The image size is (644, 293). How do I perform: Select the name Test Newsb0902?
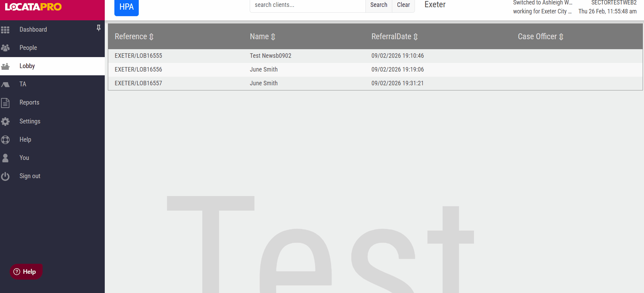[271, 56]
